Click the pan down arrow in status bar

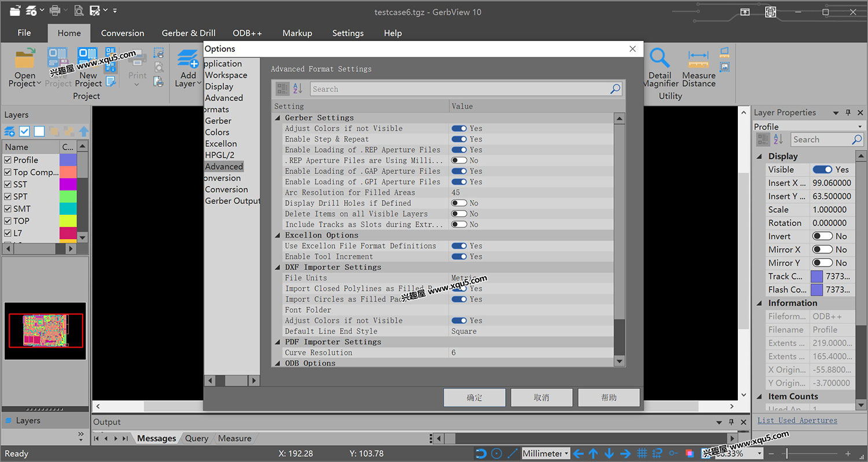coord(609,453)
